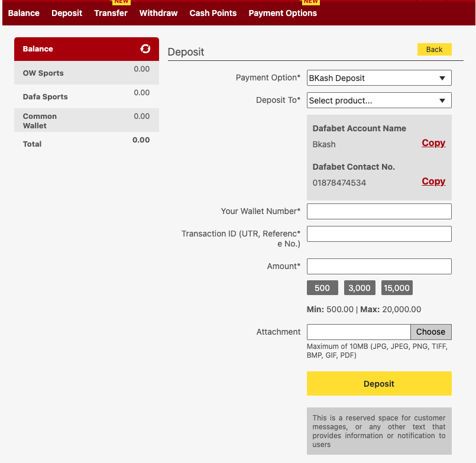Click Choose to attach a file
This screenshot has height=463, width=476.
tap(430, 332)
